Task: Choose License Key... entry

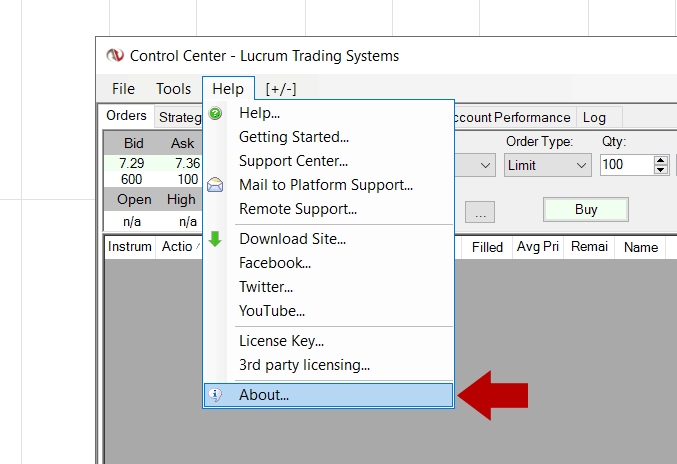Action: point(328,341)
